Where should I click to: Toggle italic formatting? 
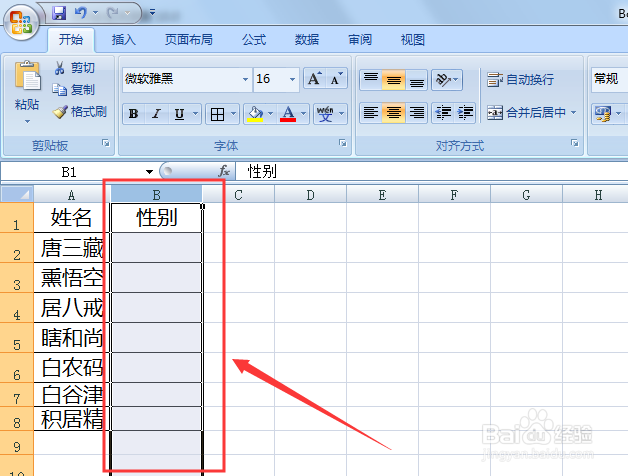pos(157,114)
